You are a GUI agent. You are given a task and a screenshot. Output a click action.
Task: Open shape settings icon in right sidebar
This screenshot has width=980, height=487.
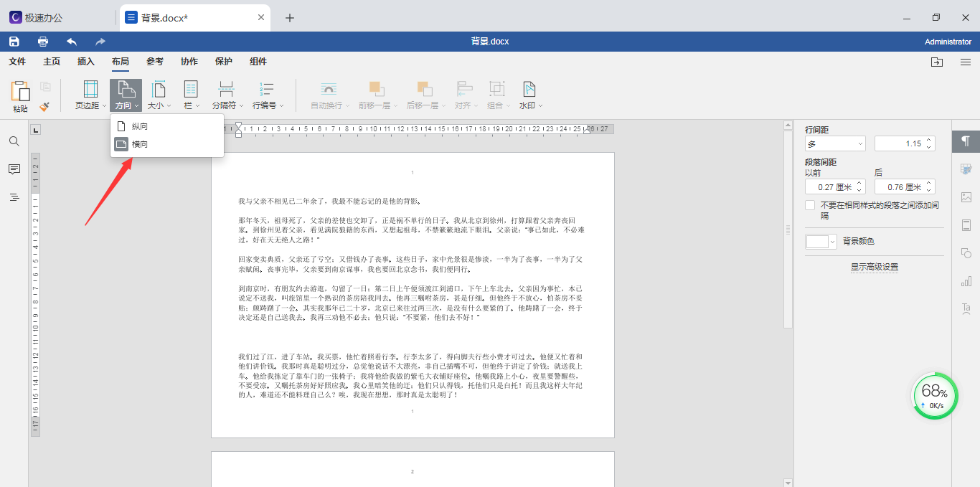click(x=966, y=253)
